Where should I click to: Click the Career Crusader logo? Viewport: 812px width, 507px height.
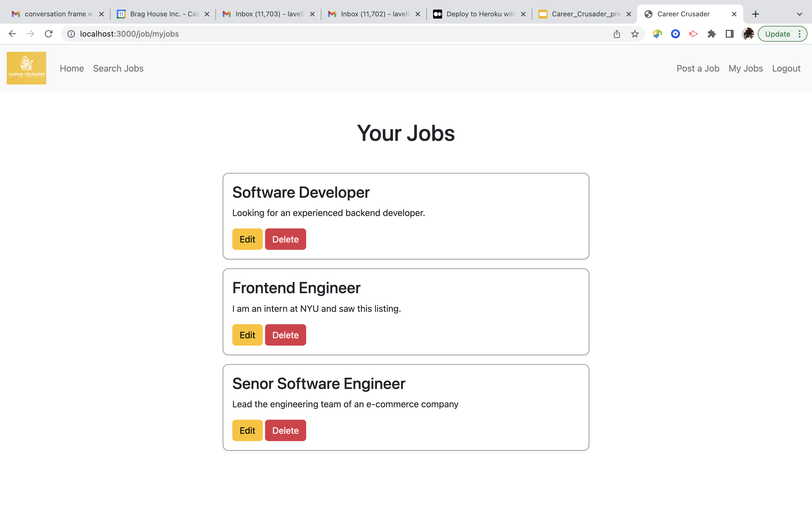tap(26, 68)
